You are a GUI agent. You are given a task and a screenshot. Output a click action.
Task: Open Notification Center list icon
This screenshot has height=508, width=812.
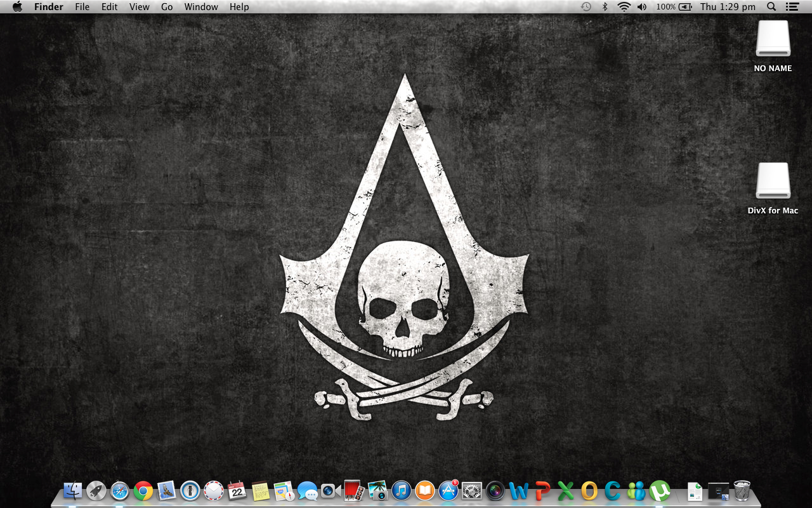click(791, 7)
